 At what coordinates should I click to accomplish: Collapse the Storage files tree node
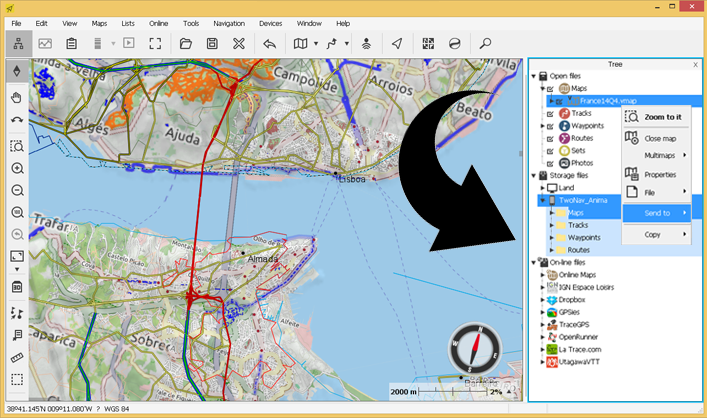[534, 175]
